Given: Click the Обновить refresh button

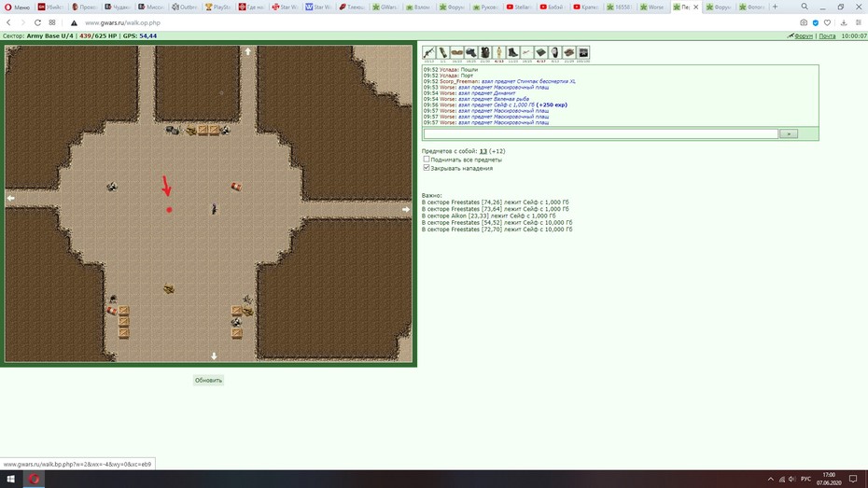Looking at the screenshot, I should click(208, 380).
